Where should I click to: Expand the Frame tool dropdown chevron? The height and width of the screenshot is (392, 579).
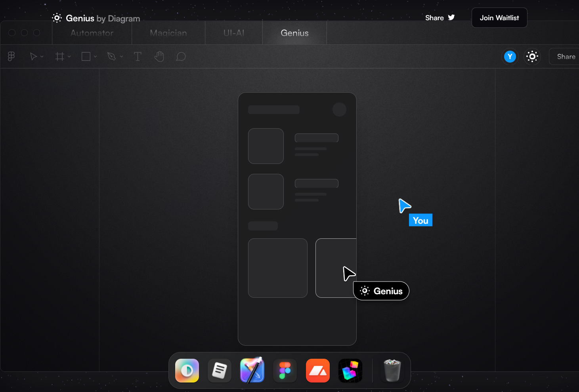[x=69, y=57]
